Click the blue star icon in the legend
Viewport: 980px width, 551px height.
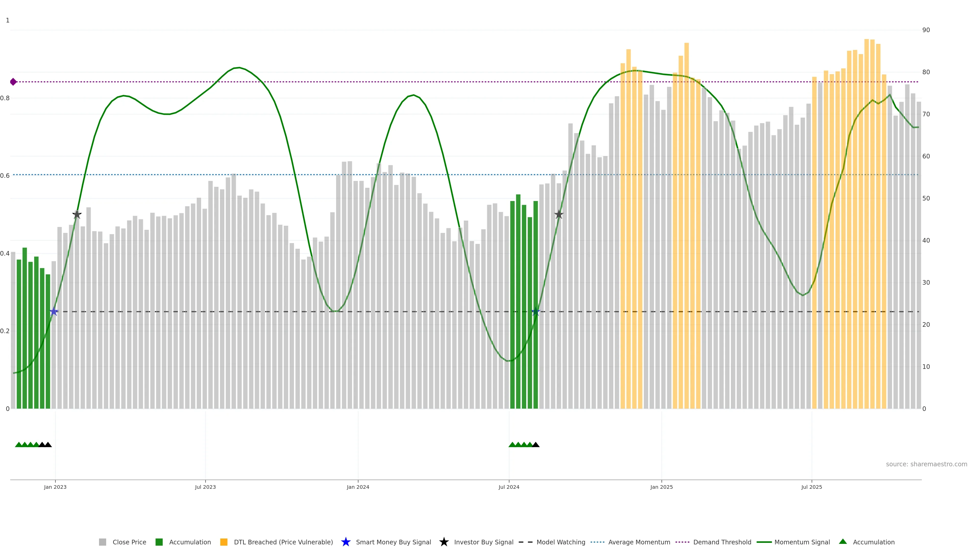346,542
